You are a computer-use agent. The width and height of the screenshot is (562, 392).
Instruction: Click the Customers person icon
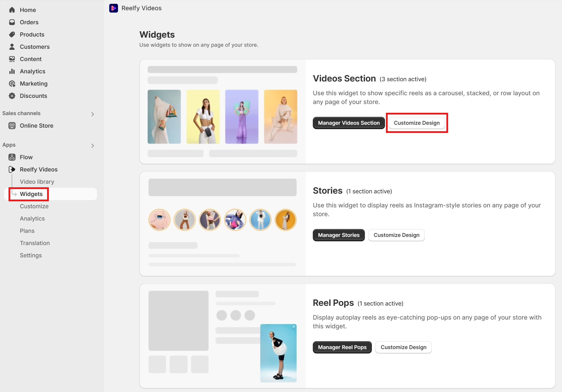coord(12,47)
